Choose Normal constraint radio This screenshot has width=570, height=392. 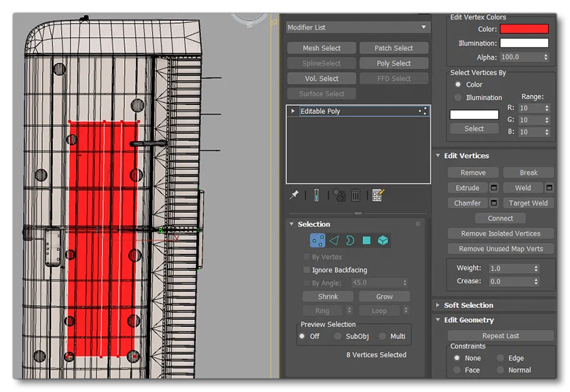coord(501,370)
